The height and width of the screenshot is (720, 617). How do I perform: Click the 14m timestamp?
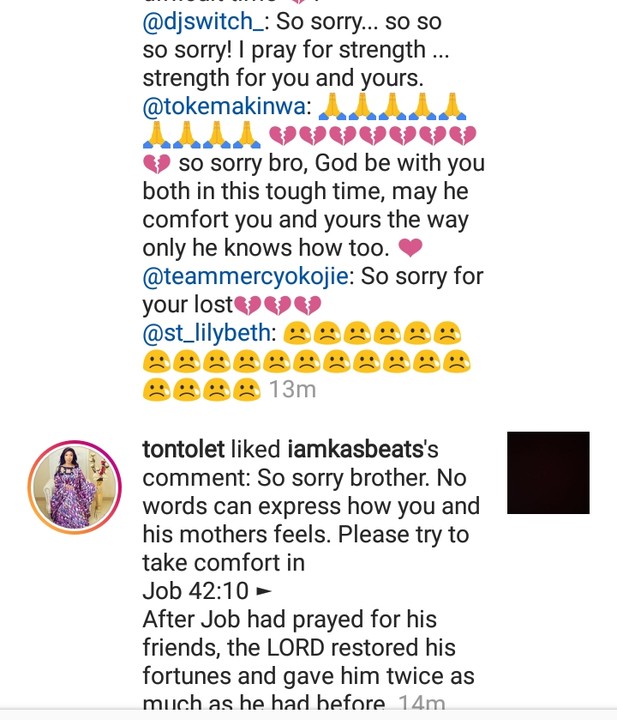point(421,703)
